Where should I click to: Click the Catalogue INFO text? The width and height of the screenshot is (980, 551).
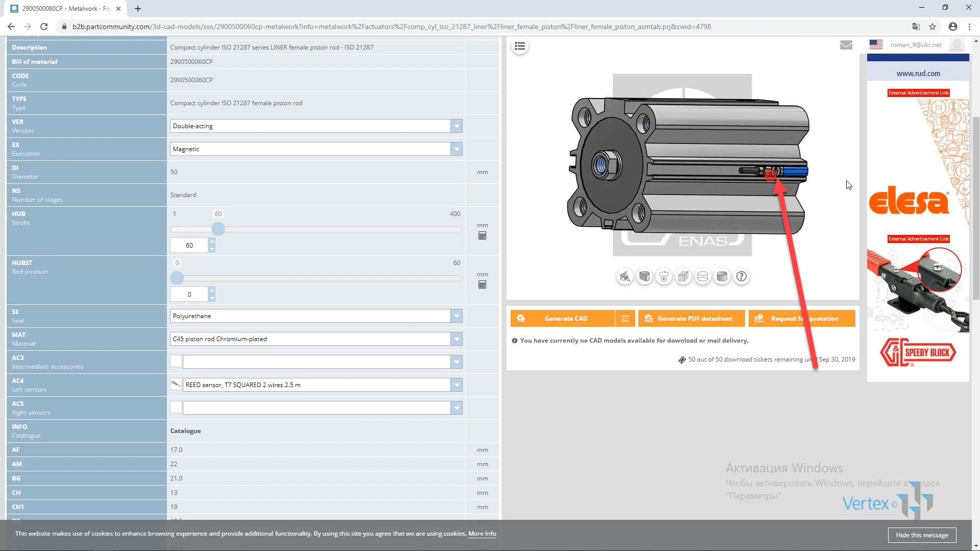[x=185, y=431]
